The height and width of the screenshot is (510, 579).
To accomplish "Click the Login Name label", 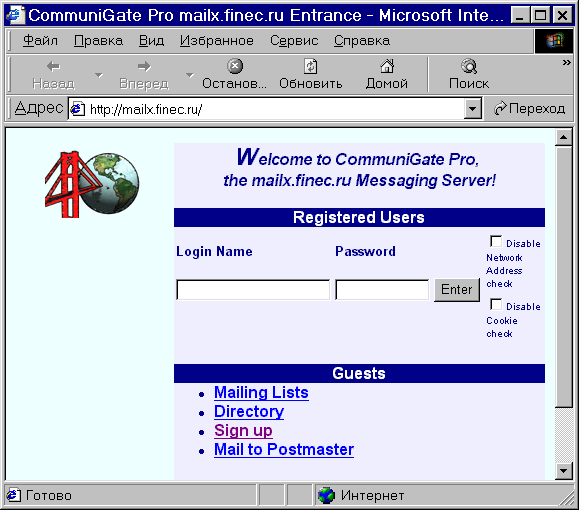I will tap(214, 251).
